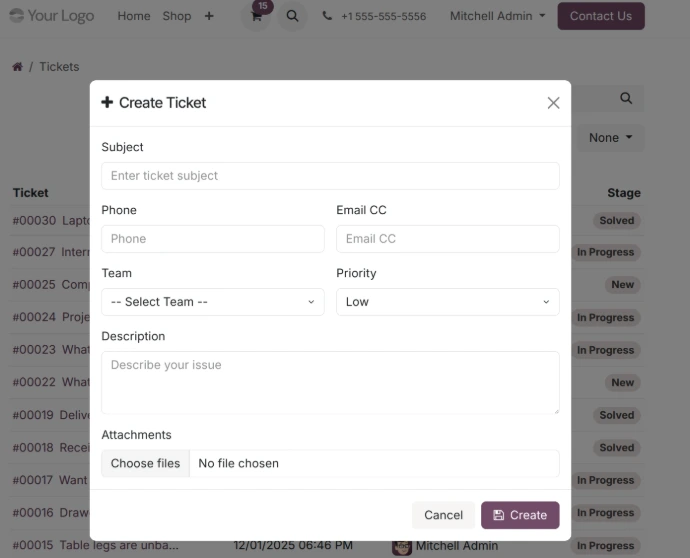Open the Mitchell Admin user menu
This screenshot has width=690, height=558.
pos(497,16)
